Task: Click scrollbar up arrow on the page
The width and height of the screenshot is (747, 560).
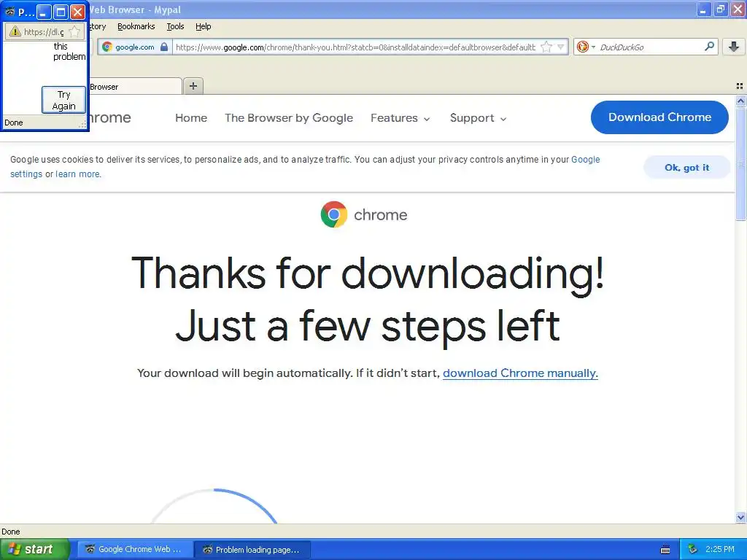Action: pos(740,101)
